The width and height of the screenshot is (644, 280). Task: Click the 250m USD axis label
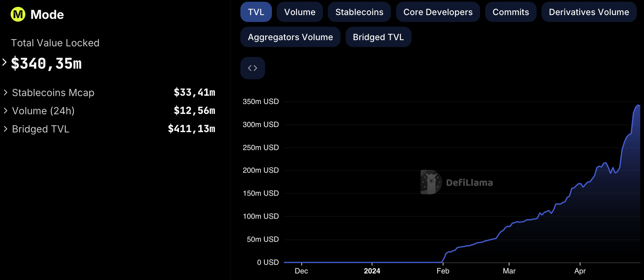pyautogui.click(x=261, y=148)
